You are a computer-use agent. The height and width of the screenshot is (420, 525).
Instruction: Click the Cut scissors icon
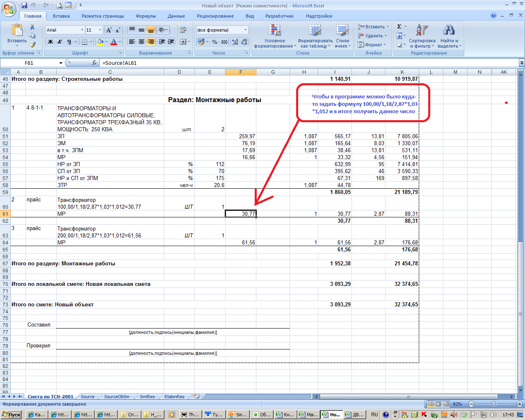tap(32, 27)
